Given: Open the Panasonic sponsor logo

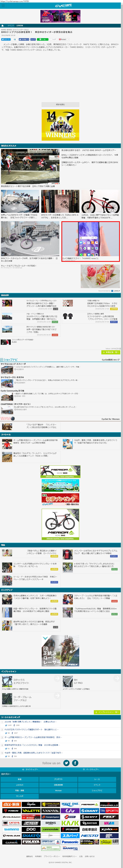Looking at the screenshot, I should coord(70,842).
